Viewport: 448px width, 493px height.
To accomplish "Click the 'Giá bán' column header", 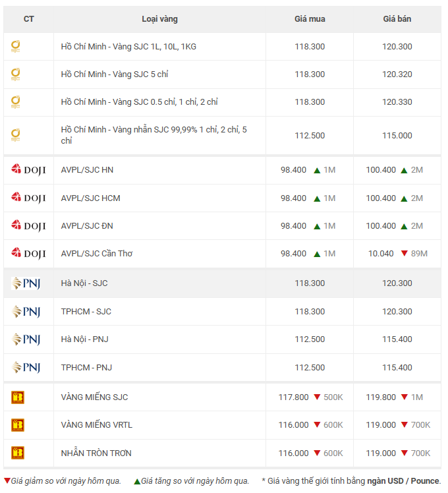I will [x=397, y=19].
